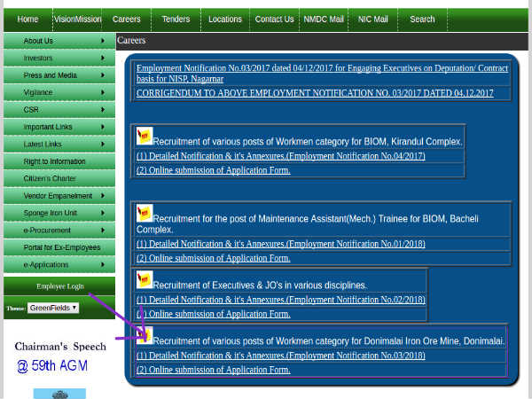This screenshot has height=399, width=532.
Task: Expand the Press and Media submenu arrow
Action: tap(103, 75)
